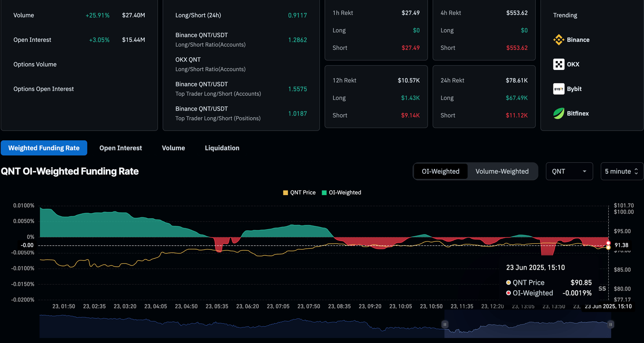Select the Weighted Funding Rate tab
The image size is (644, 343).
[x=44, y=148]
